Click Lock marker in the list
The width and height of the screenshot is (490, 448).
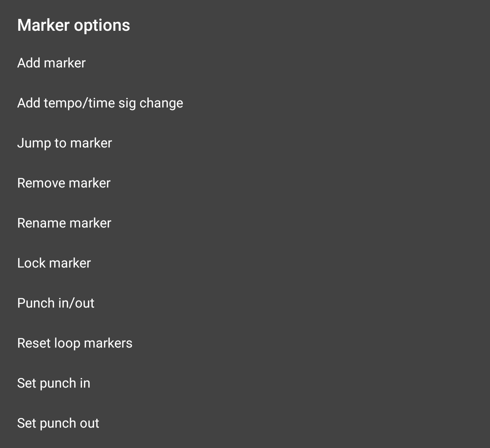(x=54, y=263)
